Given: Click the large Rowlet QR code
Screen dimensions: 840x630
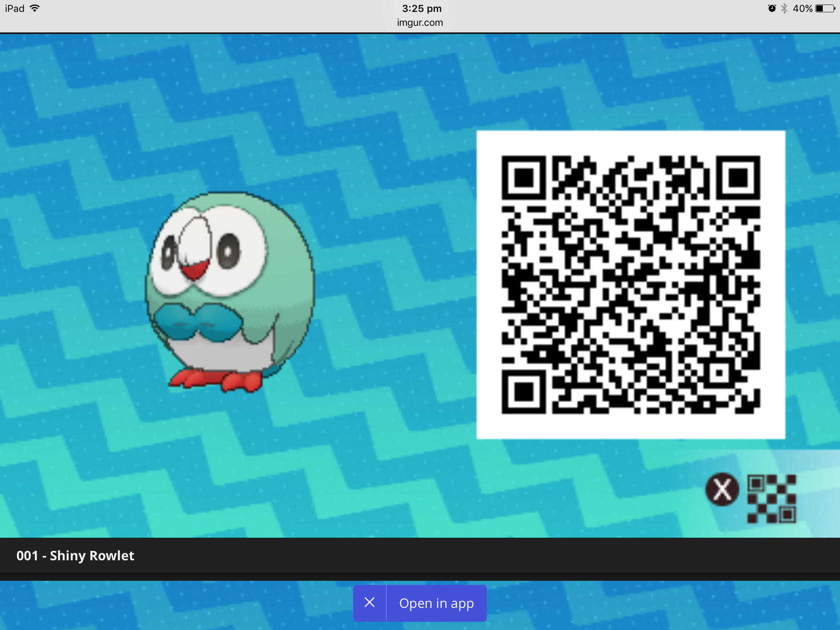Looking at the screenshot, I should [x=631, y=285].
